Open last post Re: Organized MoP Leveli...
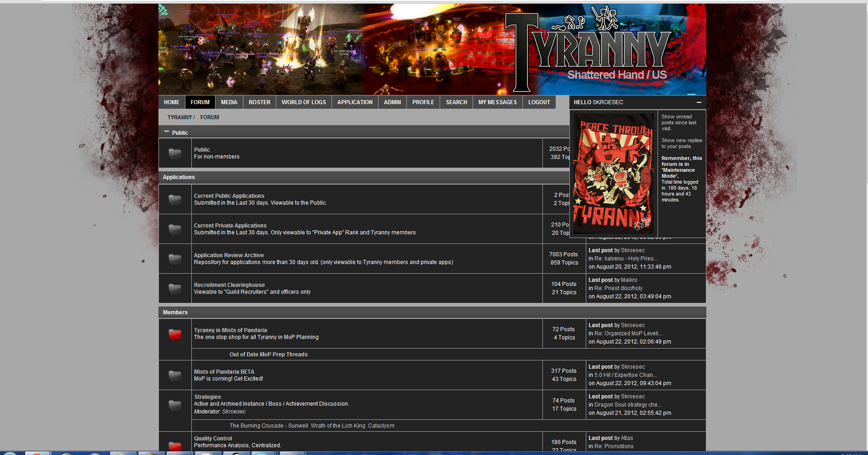The width and height of the screenshot is (868, 455). (x=628, y=333)
